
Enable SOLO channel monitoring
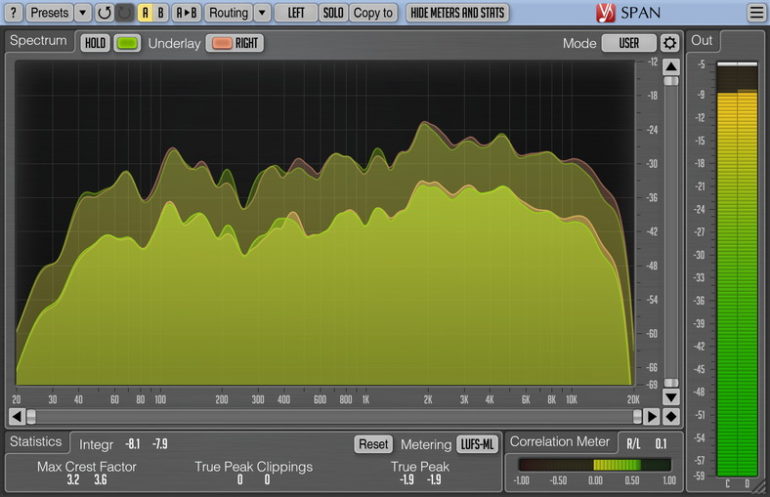(333, 13)
